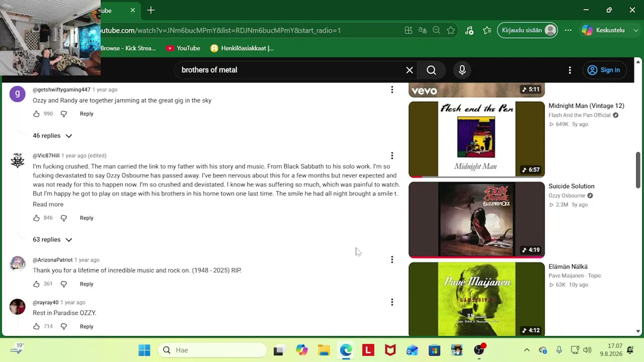Dislike the @getshwiftygaming447 comment
This screenshot has width=644, height=362.
coord(64,114)
